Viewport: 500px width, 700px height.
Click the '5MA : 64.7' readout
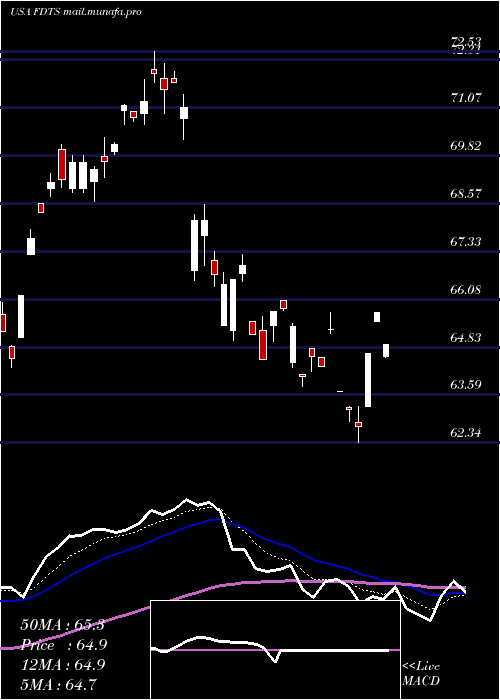tap(58, 684)
